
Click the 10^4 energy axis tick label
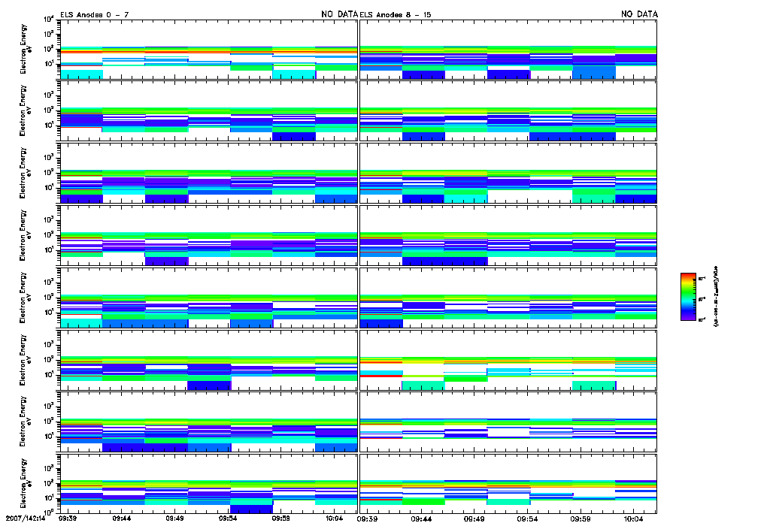(49, 19)
